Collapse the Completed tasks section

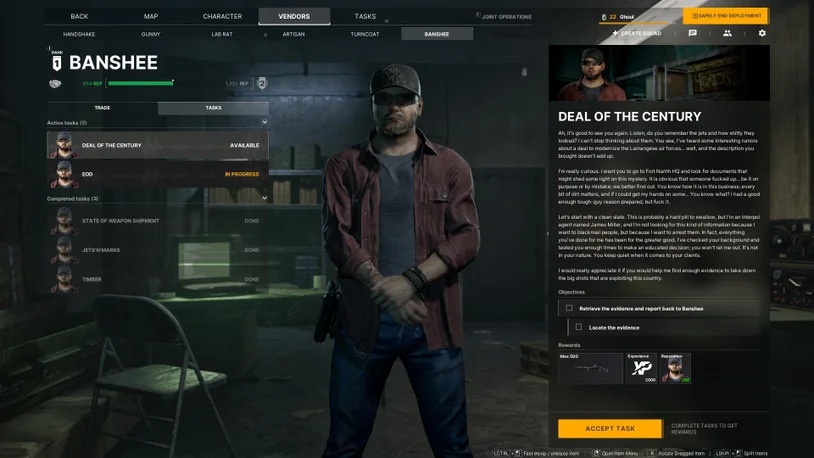click(x=264, y=198)
